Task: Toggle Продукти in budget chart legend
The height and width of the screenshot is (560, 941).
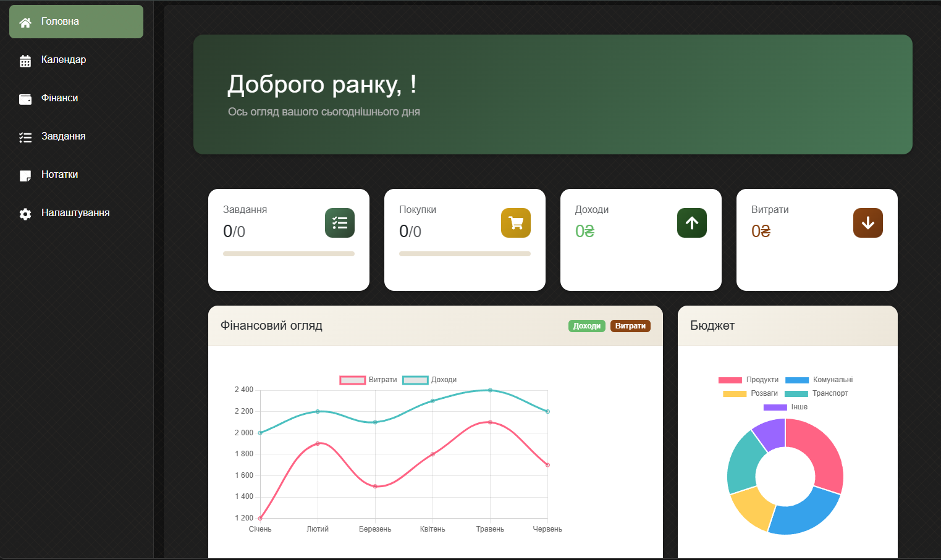Action: click(x=748, y=380)
